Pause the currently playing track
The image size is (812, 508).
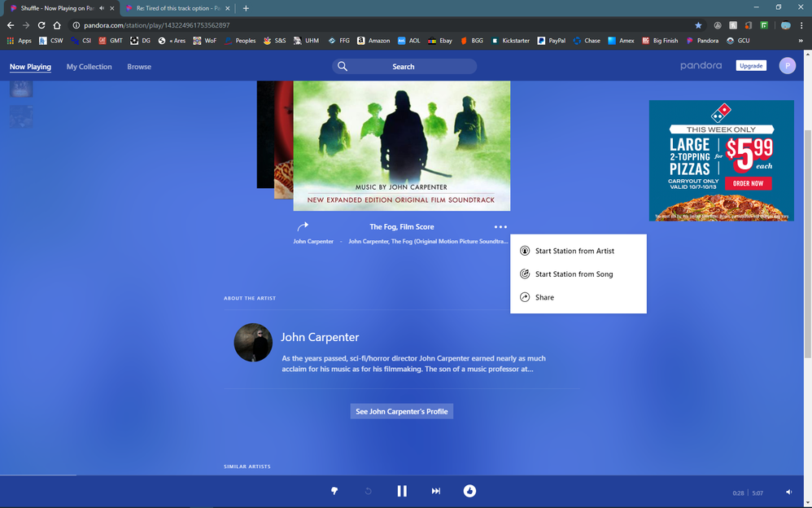[x=402, y=491]
